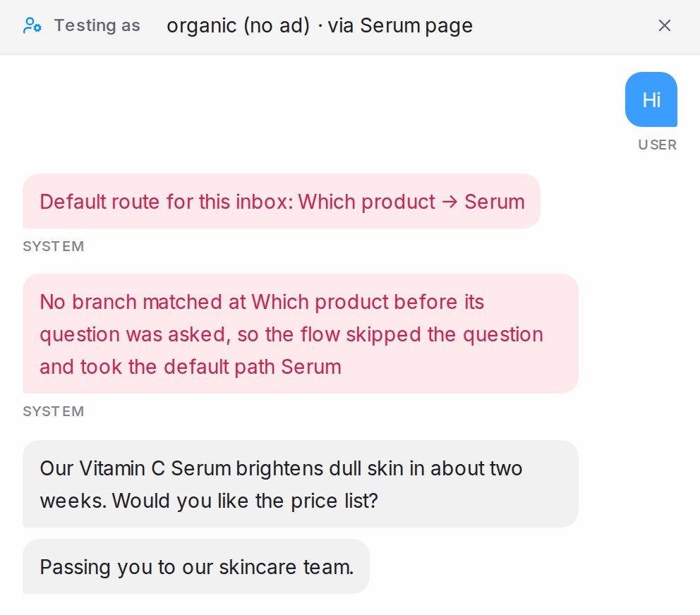700x615 pixels.
Task: Click "question was asked, so the flow" line
Action: click(x=291, y=335)
